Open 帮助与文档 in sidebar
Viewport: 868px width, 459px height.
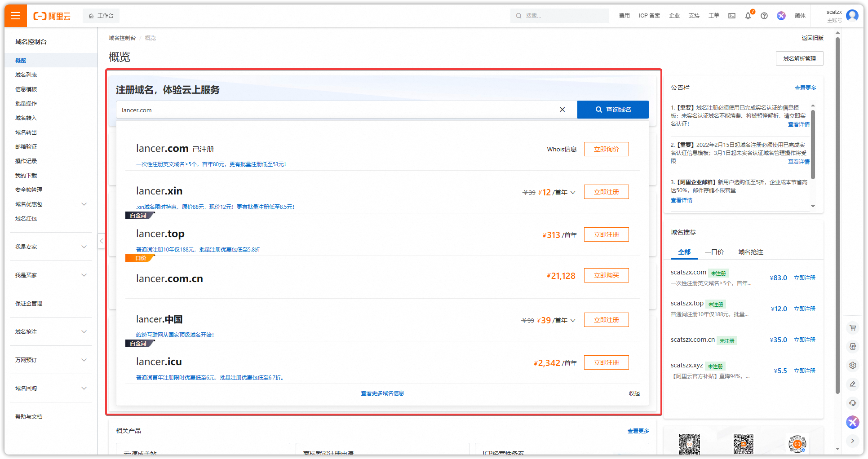coord(29,417)
